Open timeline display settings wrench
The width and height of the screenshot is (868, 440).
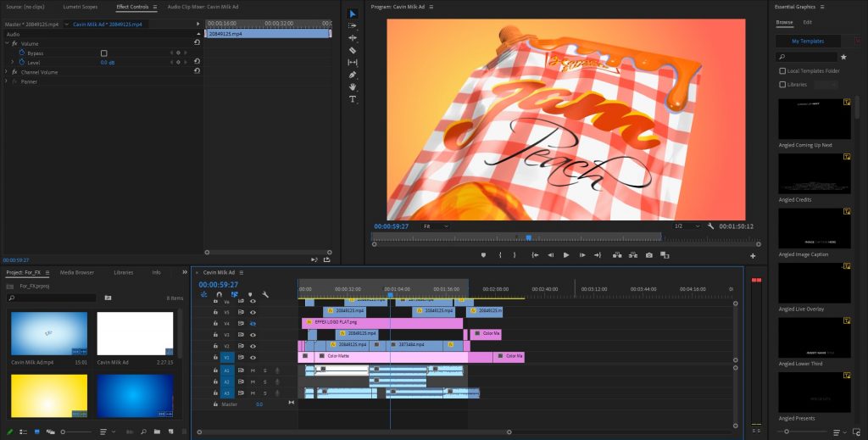(x=265, y=295)
